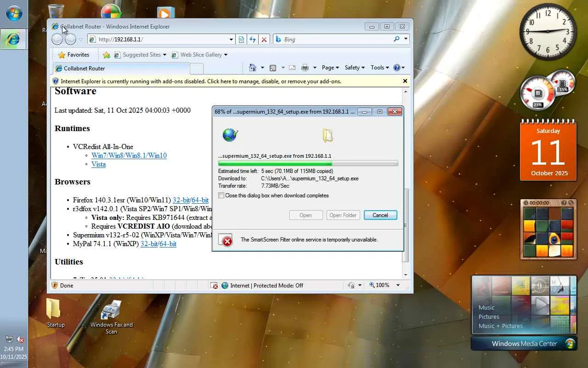The height and width of the screenshot is (368, 588).
Task: Click the MyPal 64-bit download link
Action: point(168,244)
